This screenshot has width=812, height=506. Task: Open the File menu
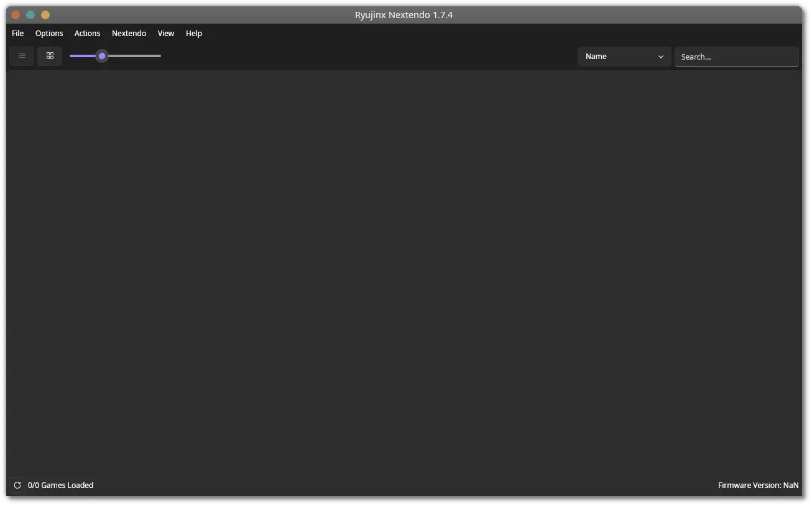[18, 34]
